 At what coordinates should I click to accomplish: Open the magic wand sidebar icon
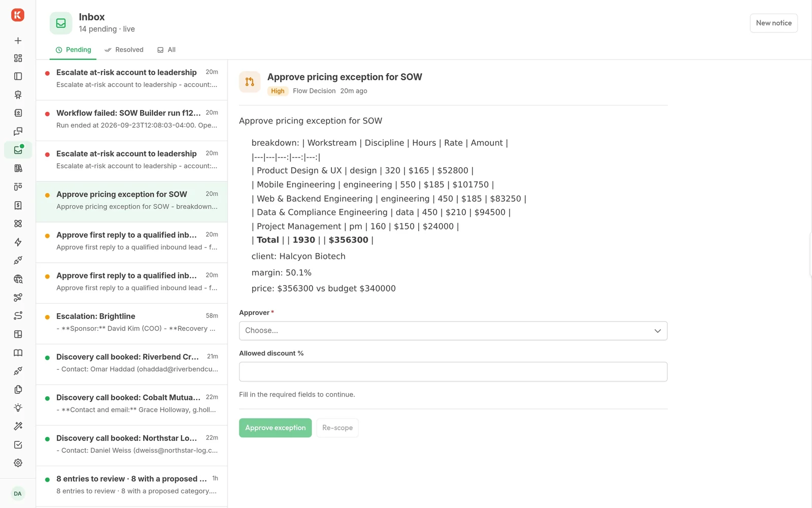(18, 426)
